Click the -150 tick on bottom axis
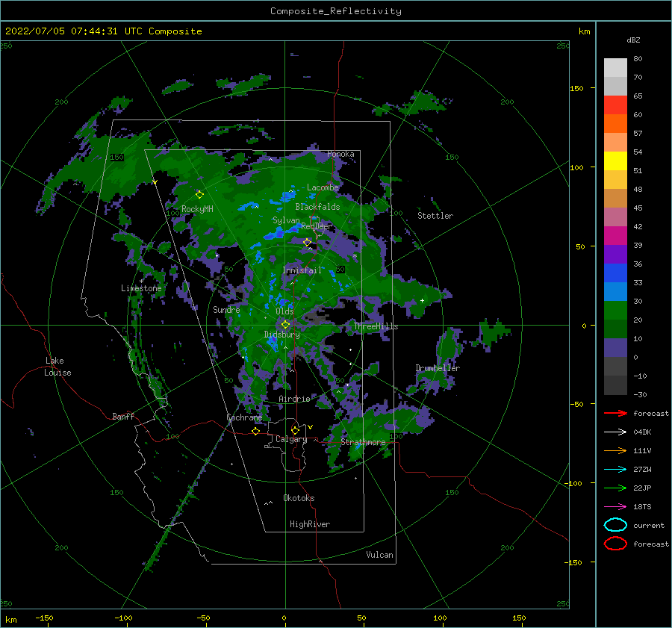Image resolution: width=672 pixels, height=628 pixels. pyautogui.click(x=44, y=618)
